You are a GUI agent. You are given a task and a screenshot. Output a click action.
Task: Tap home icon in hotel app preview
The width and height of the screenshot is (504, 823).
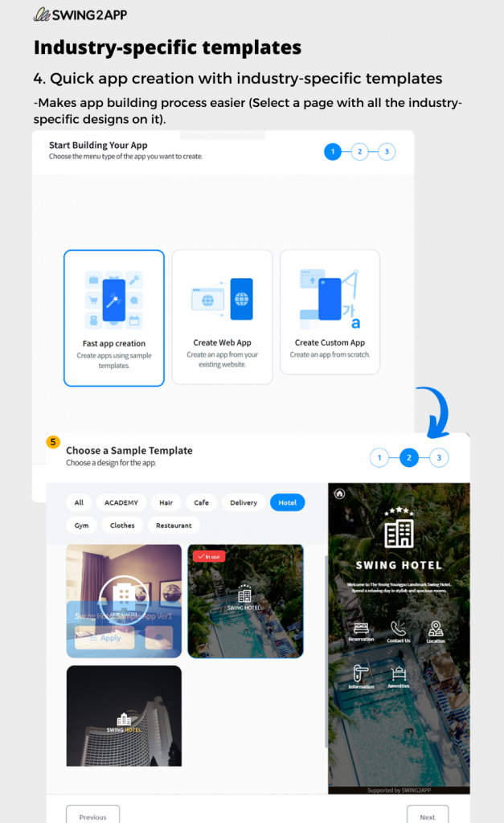click(x=340, y=493)
